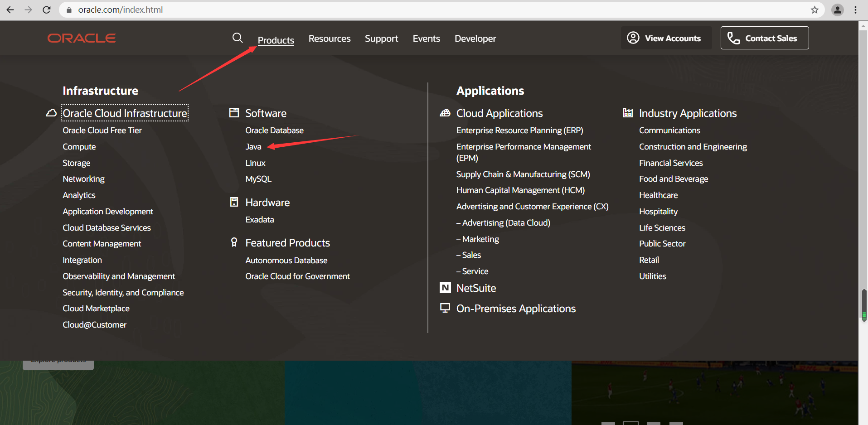
Task: Click the Software window icon
Action: (234, 112)
